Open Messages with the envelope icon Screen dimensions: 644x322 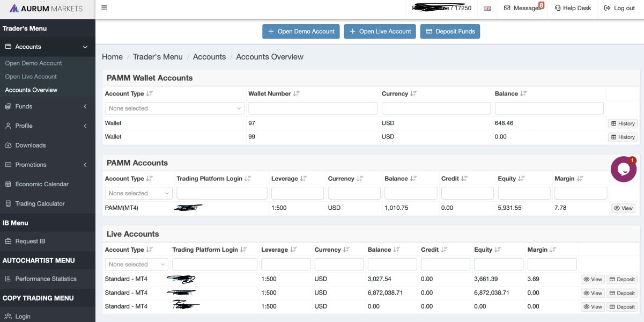coord(523,8)
